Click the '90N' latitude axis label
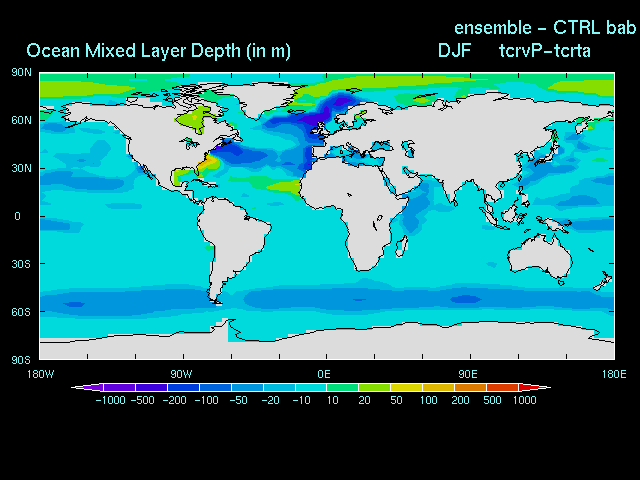Viewport: 640px width, 480px height. pos(22,72)
